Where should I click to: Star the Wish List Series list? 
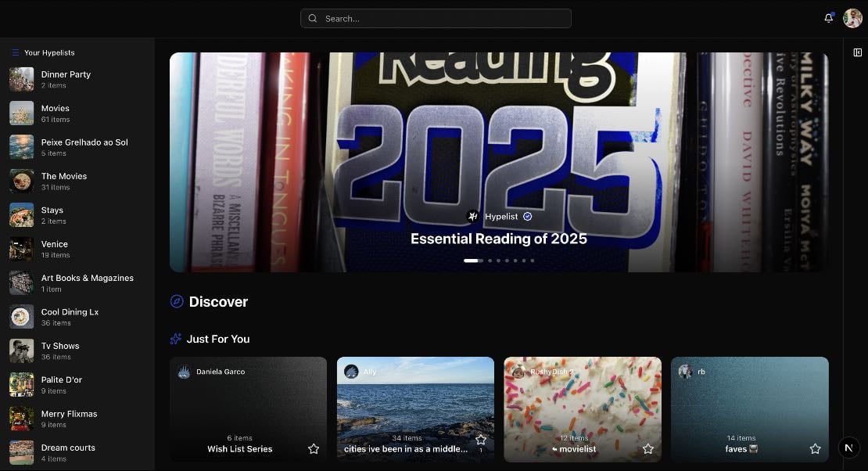coord(314,449)
